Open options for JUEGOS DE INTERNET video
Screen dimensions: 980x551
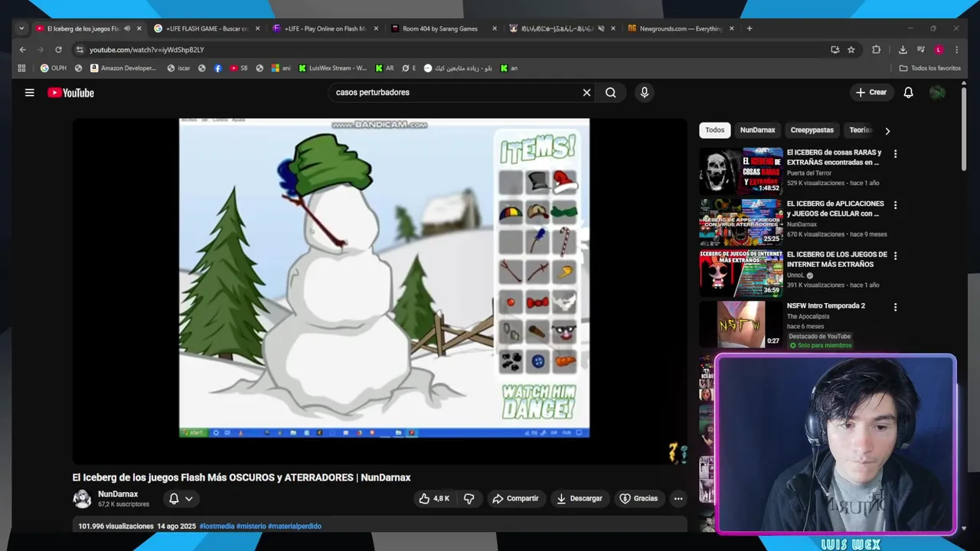[895, 256]
